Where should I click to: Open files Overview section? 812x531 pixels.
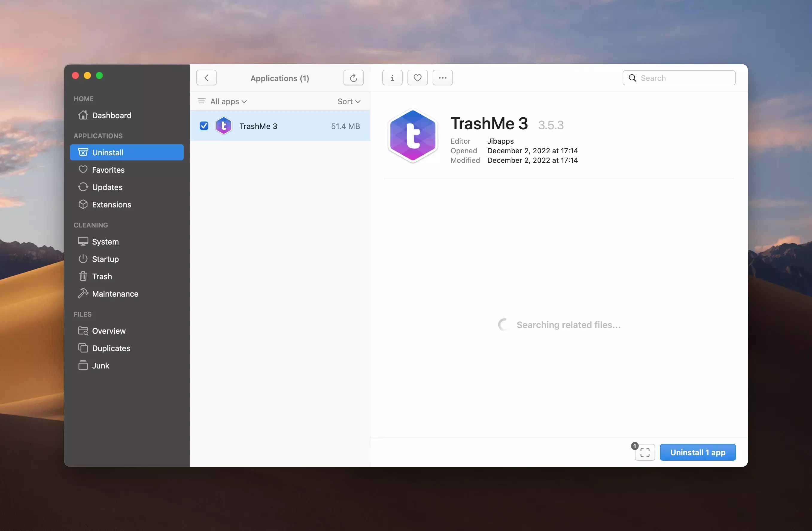point(127,331)
